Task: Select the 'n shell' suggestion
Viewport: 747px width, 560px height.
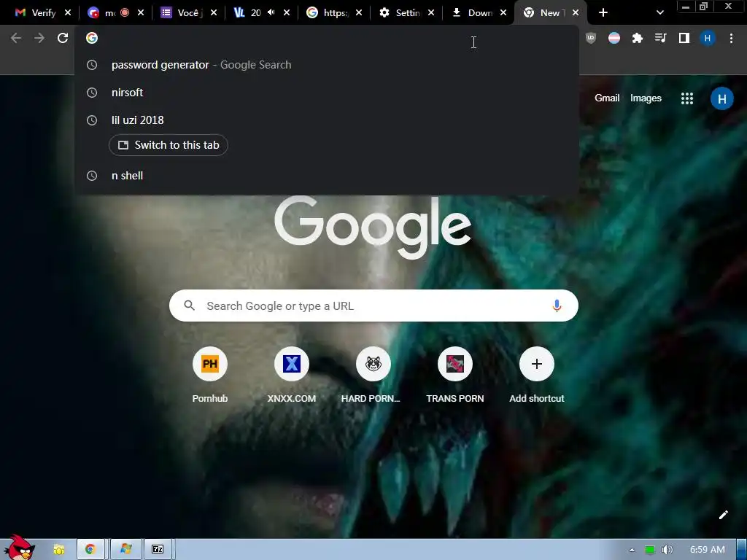Action: [327, 176]
